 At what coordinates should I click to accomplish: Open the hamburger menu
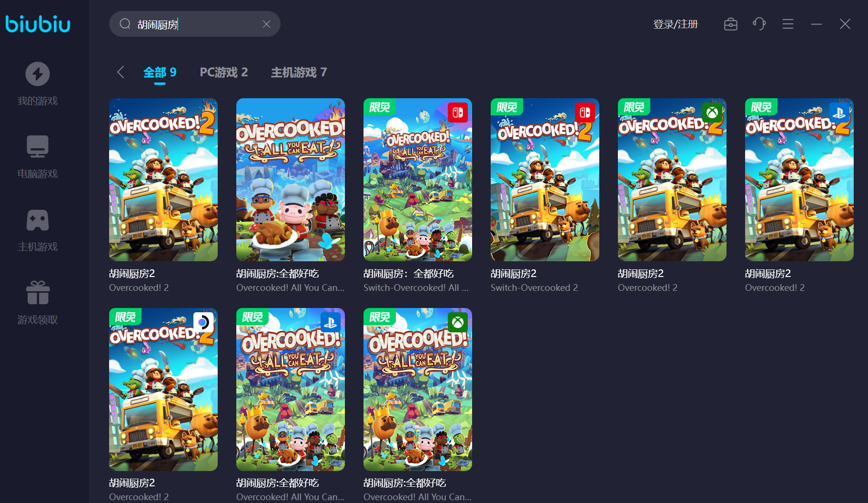(x=787, y=24)
